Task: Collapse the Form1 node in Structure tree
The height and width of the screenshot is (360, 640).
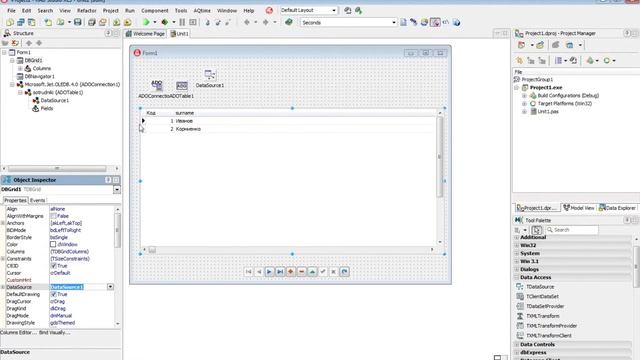Action: [x=4, y=52]
